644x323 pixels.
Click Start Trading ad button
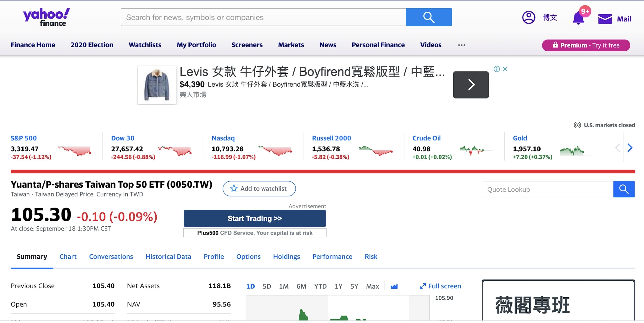[x=255, y=218]
